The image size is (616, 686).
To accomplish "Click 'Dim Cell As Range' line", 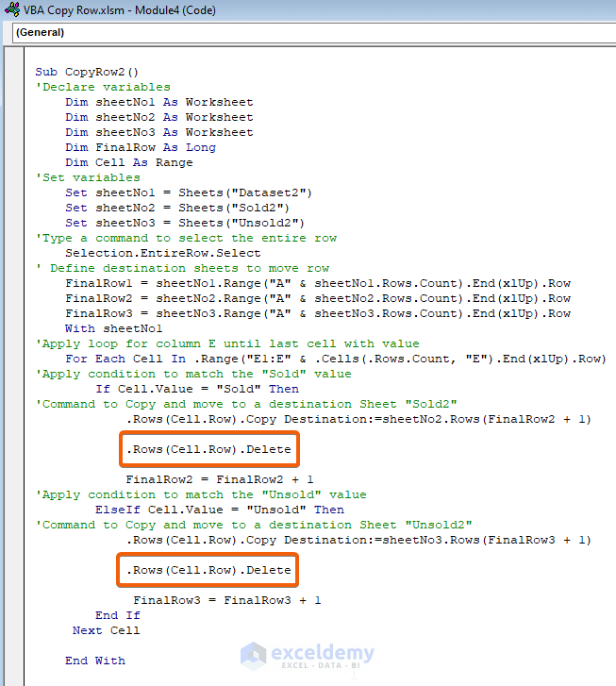I will (x=129, y=162).
